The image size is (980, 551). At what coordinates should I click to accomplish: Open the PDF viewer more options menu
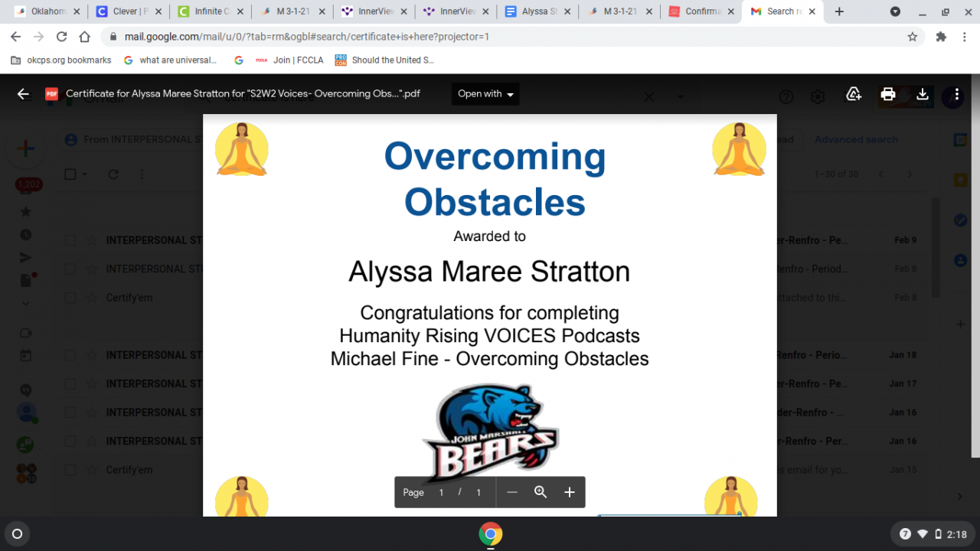957,94
